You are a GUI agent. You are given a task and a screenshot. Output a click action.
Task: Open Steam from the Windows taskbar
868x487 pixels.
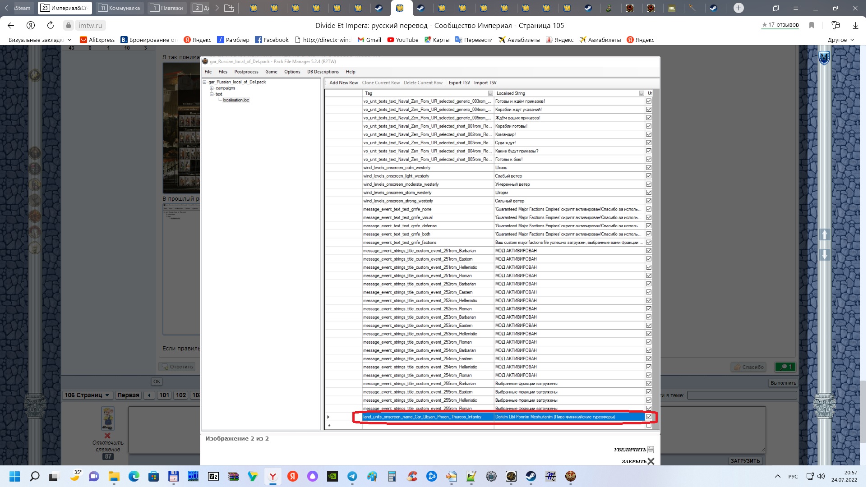point(531,476)
